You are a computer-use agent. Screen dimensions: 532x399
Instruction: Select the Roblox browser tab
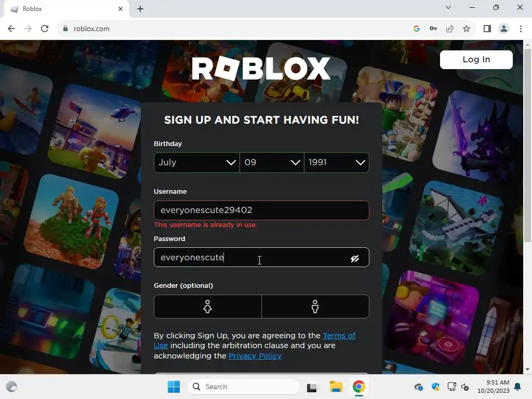(x=66, y=9)
